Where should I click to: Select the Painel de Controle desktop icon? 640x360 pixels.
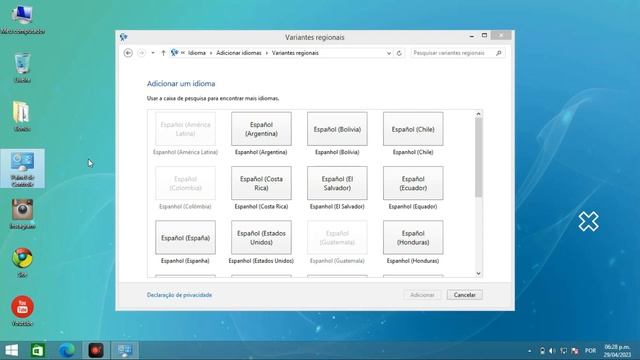22,169
